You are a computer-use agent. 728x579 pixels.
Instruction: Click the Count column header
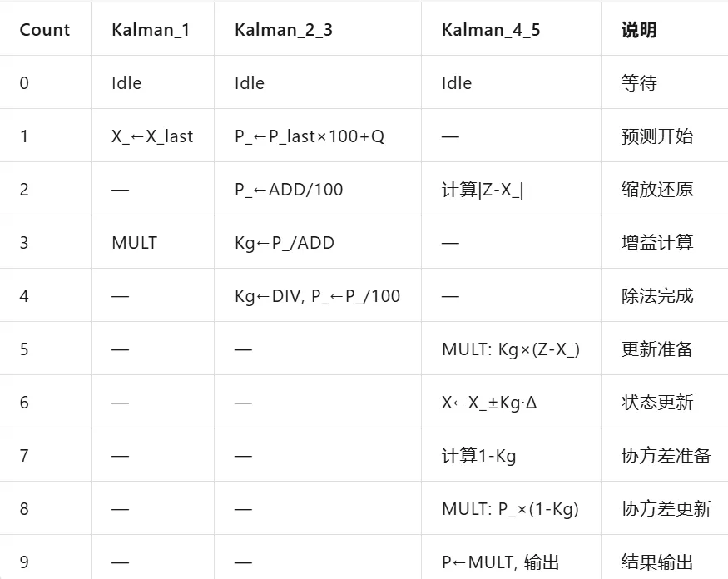pyautogui.click(x=45, y=30)
